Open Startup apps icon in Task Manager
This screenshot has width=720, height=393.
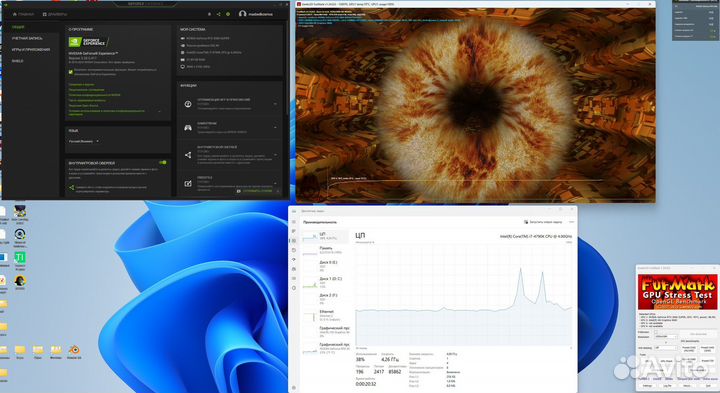(294, 259)
